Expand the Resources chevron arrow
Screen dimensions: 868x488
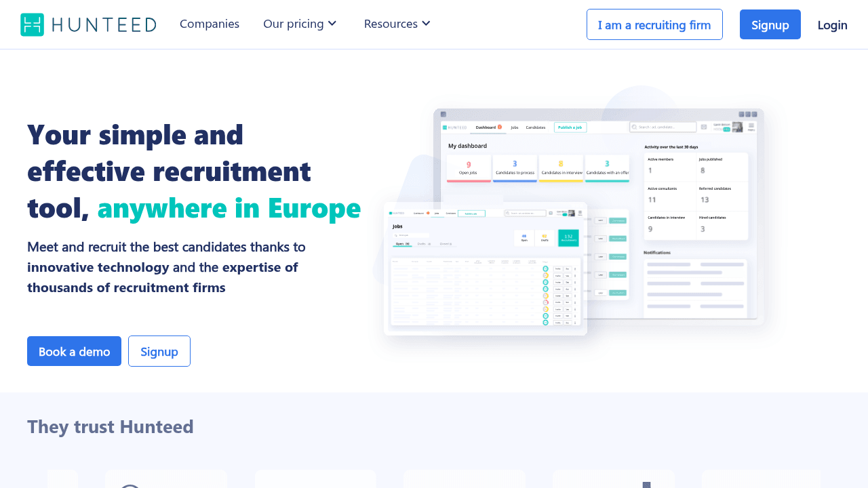(x=426, y=24)
